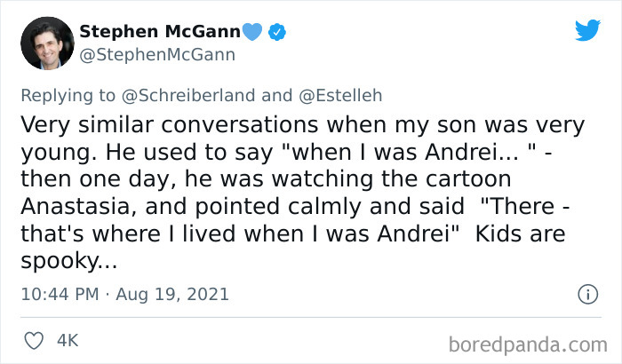Click the blue heart emoji beside name
The height and width of the screenshot is (364, 622).
pos(254,33)
